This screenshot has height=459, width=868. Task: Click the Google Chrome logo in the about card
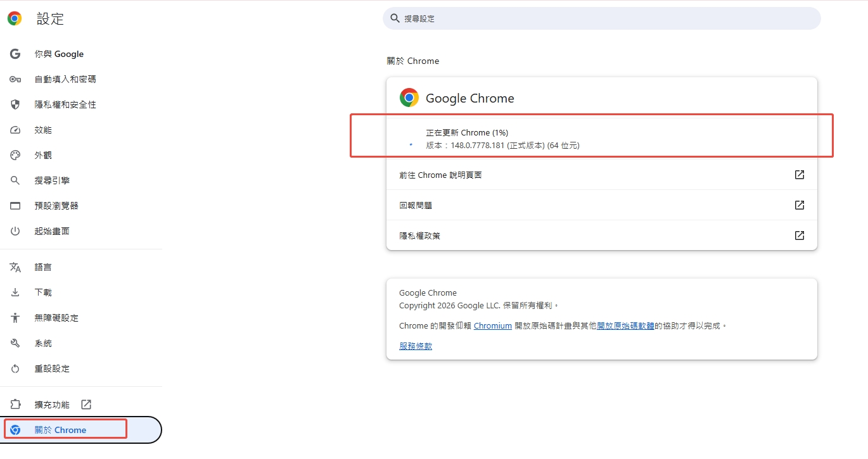pyautogui.click(x=409, y=97)
